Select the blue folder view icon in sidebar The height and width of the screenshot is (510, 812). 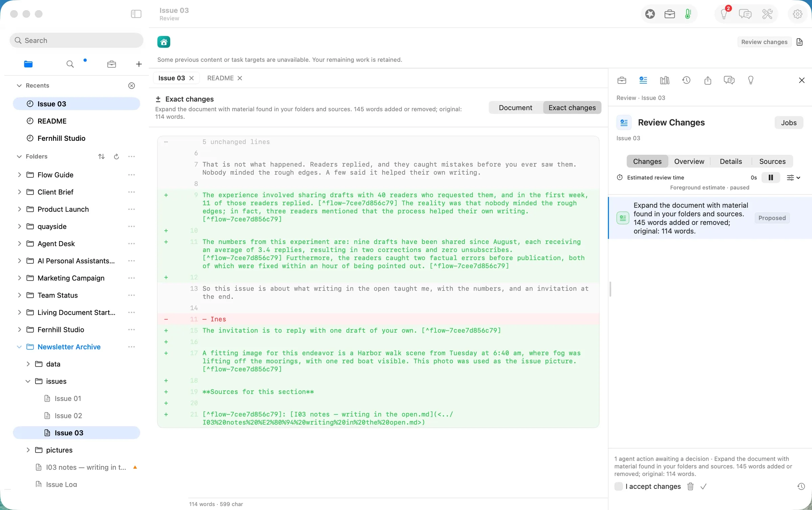pos(28,64)
